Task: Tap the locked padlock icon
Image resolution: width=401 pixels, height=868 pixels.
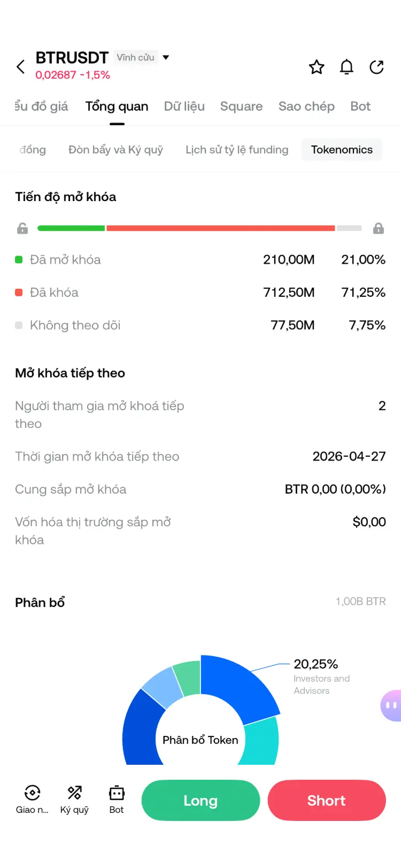Action: click(379, 228)
